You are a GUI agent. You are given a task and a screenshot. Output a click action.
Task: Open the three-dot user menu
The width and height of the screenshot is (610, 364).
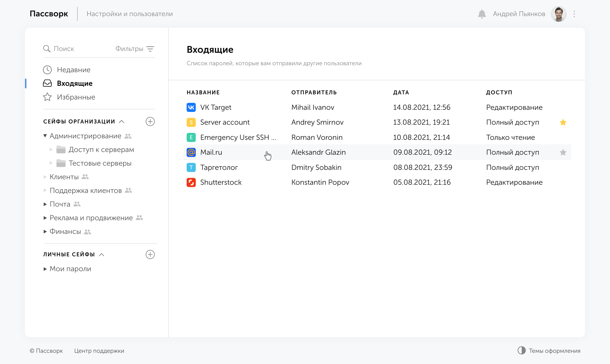(x=574, y=14)
